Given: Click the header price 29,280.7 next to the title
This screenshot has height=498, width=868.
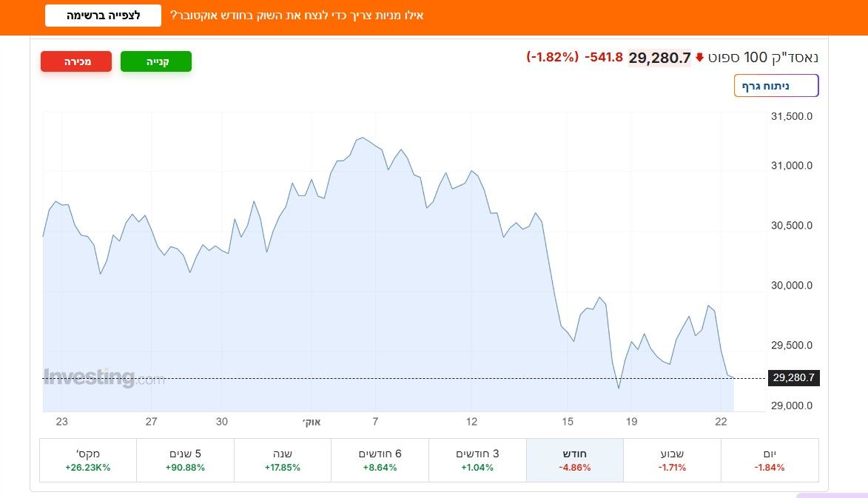Looking at the screenshot, I should click(659, 58).
